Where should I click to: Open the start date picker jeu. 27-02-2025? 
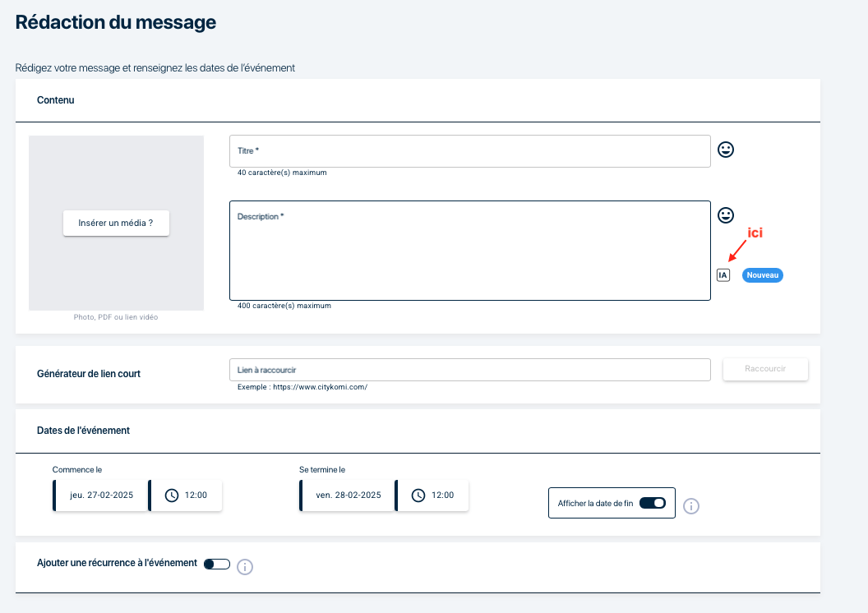pyautogui.click(x=101, y=495)
